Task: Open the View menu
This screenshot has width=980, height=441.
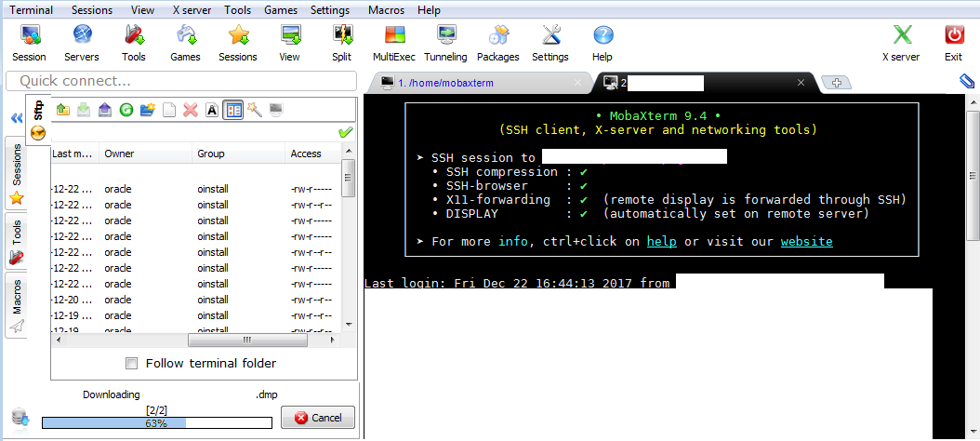Action: pyautogui.click(x=143, y=10)
